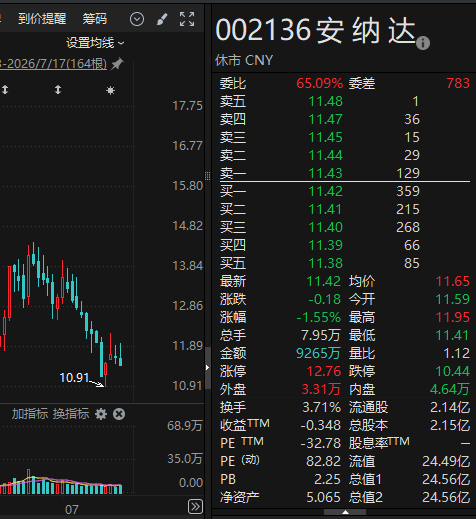Click 买三 price 11.40
Viewport: 476px width, 519px height.
tap(325, 227)
